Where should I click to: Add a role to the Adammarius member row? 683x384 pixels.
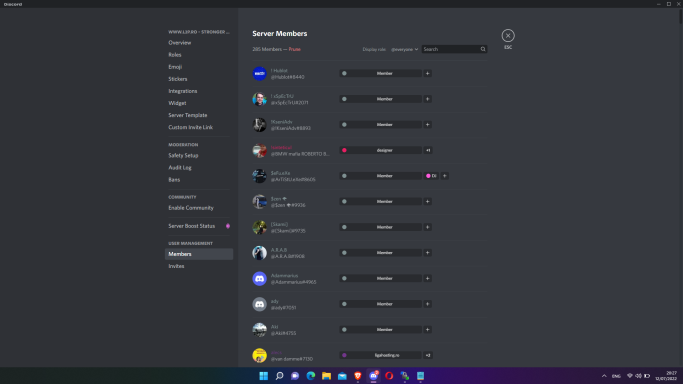tap(427, 278)
